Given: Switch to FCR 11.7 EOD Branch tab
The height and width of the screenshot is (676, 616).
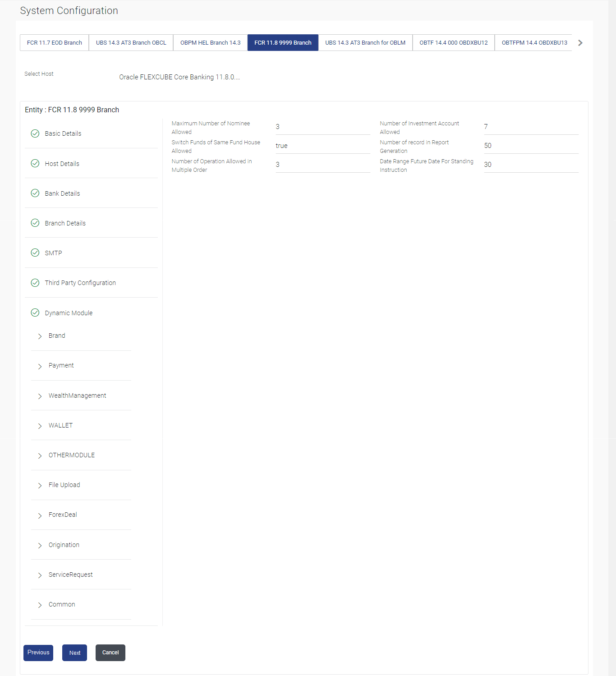Looking at the screenshot, I should pos(55,43).
